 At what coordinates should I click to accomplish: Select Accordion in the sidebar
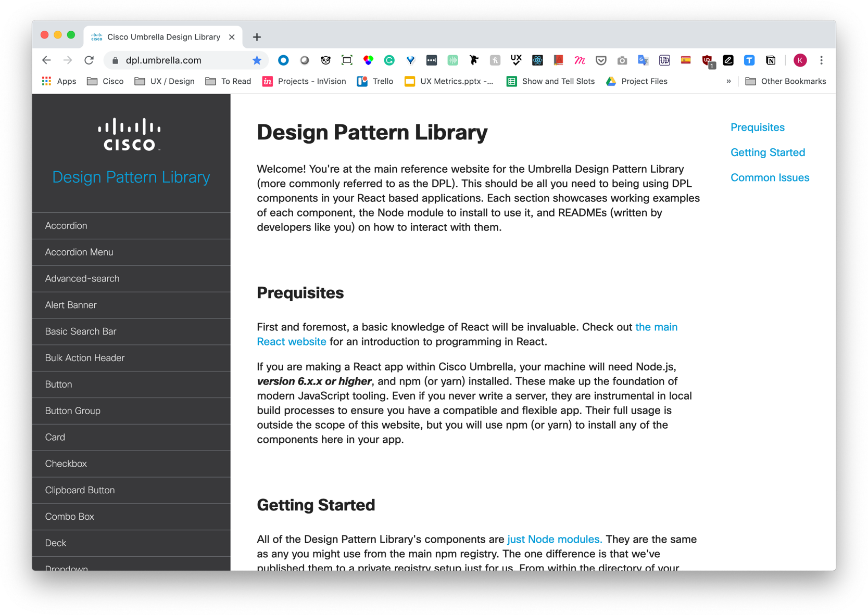(131, 226)
